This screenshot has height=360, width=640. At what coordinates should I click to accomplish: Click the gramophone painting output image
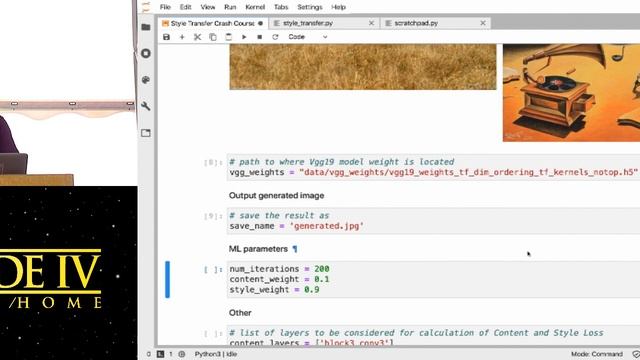coord(571,93)
